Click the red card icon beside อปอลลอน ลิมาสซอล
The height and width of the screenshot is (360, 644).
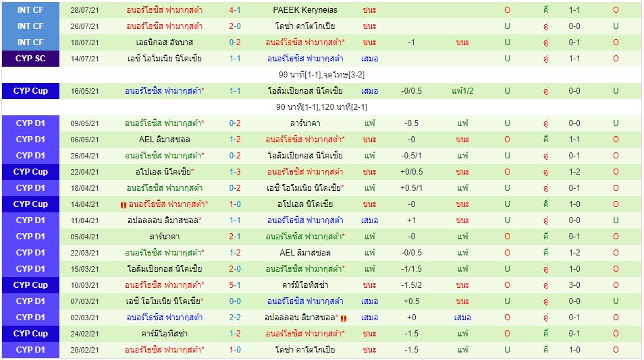click(343, 318)
